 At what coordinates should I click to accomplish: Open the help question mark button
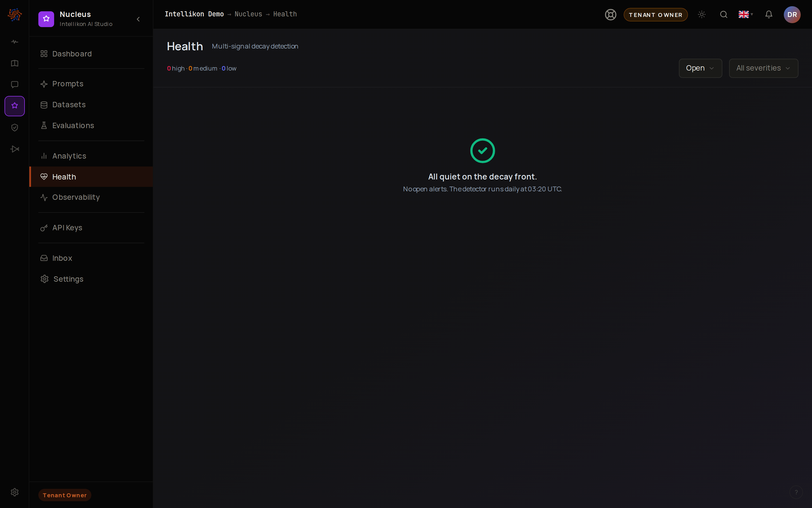(x=796, y=492)
